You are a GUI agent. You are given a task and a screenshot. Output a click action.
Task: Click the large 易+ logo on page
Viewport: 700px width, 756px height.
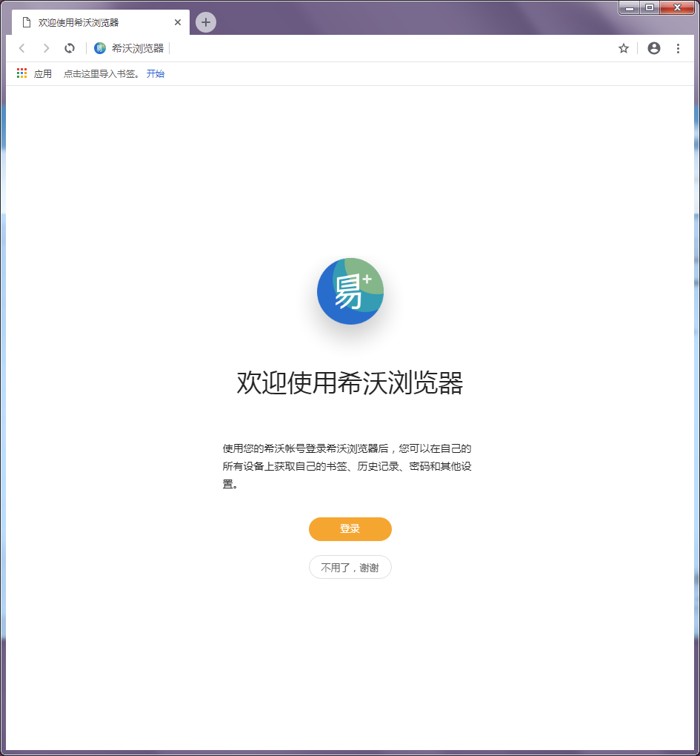[x=350, y=291]
